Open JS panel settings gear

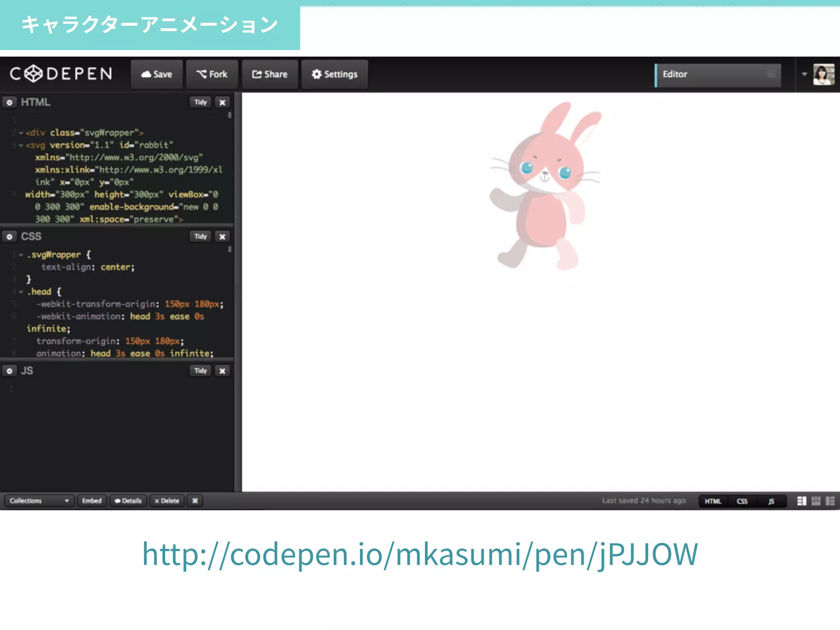[x=9, y=371]
